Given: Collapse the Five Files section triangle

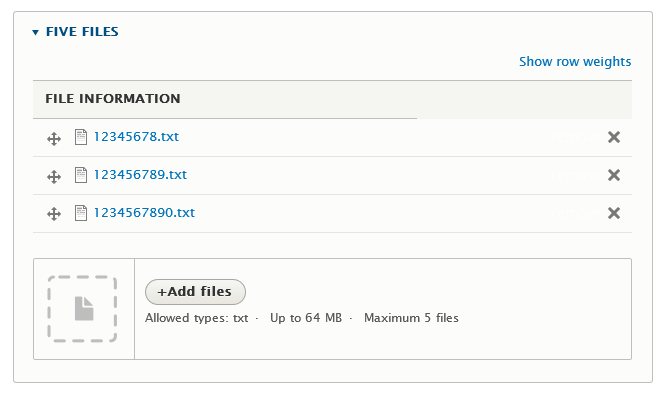Looking at the screenshot, I should 36,32.
